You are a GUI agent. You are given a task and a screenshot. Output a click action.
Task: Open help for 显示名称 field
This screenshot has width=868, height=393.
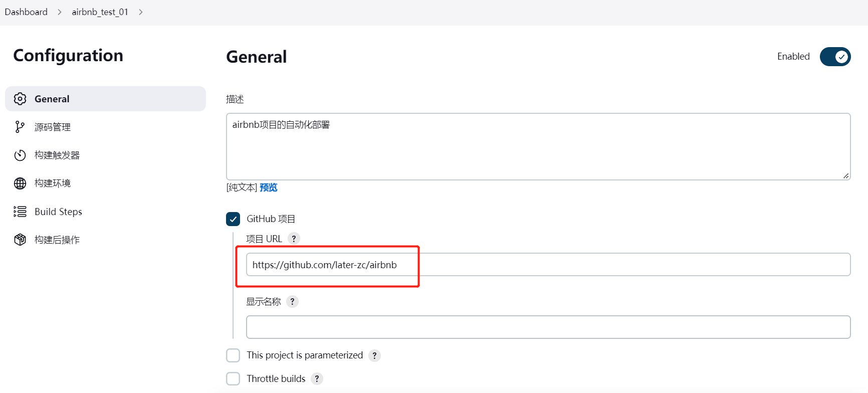[x=293, y=302]
